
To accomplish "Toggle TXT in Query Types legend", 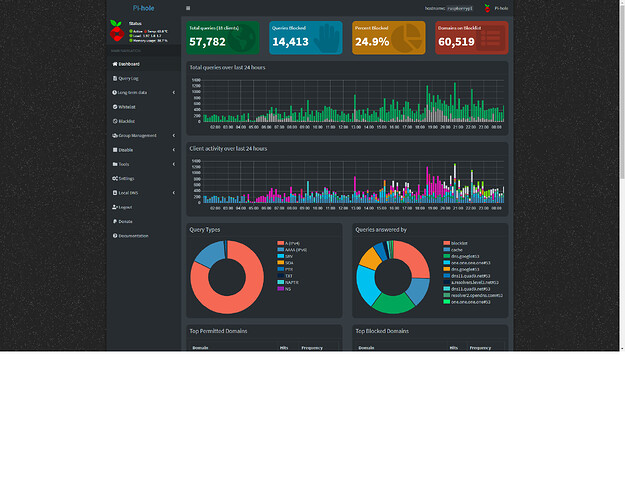I will [285, 276].
